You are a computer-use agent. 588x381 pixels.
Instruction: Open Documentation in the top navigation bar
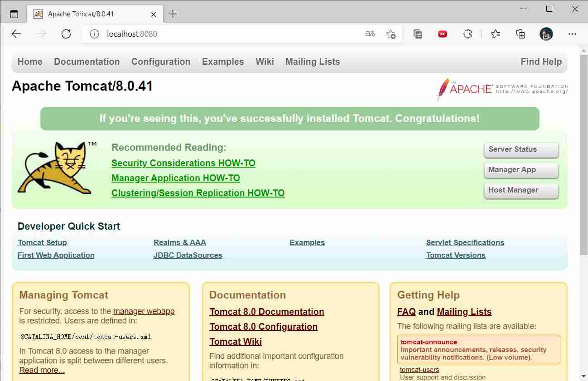tap(87, 62)
